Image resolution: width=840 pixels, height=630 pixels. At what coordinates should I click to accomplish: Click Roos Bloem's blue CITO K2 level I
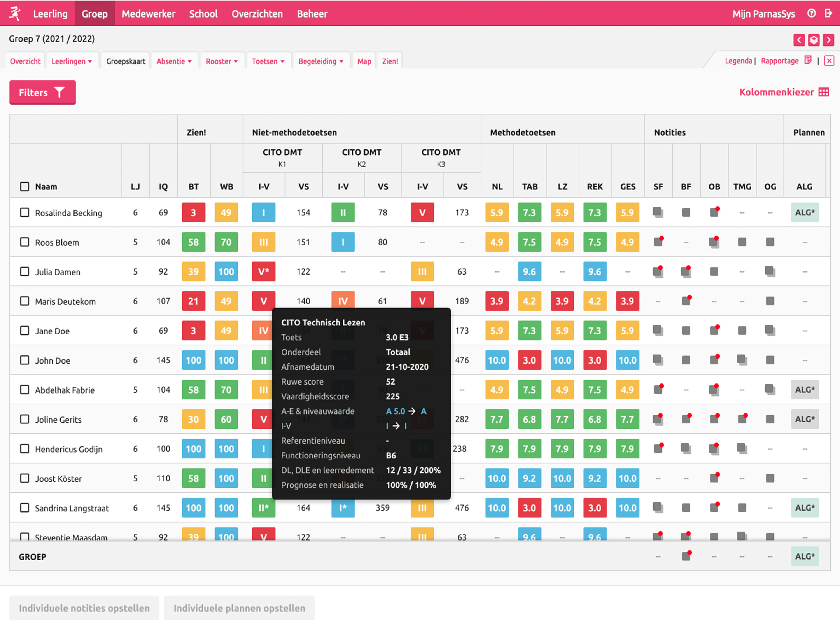(x=343, y=242)
